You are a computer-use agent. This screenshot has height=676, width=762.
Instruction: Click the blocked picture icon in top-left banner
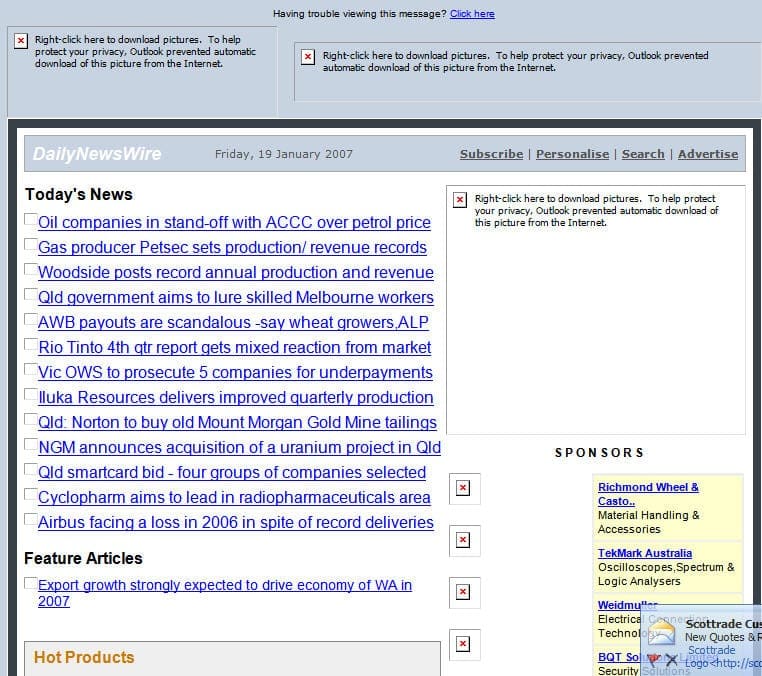[20, 41]
